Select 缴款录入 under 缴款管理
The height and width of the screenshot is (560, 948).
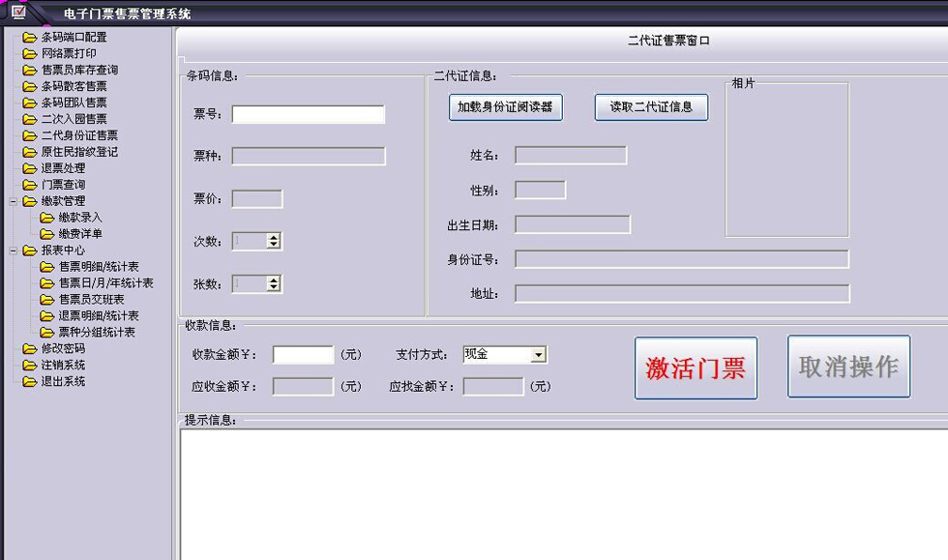[x=79, y=218]
